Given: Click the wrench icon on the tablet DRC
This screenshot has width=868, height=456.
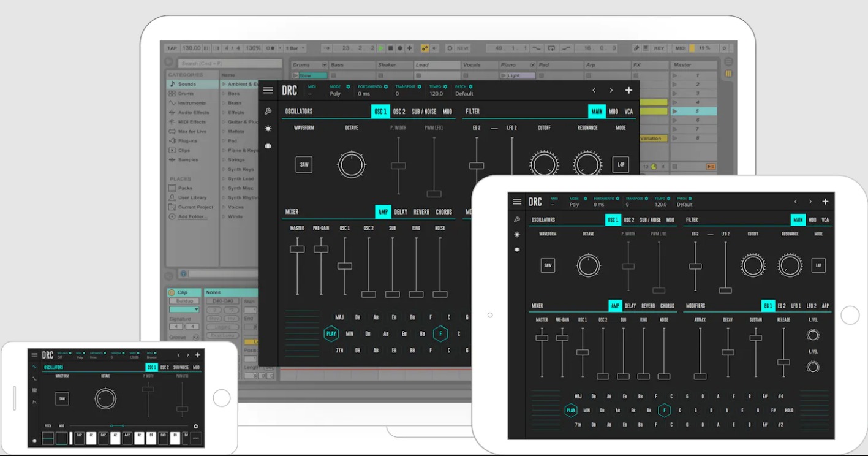Looking at the screenshot, I should tap(517, 219).
